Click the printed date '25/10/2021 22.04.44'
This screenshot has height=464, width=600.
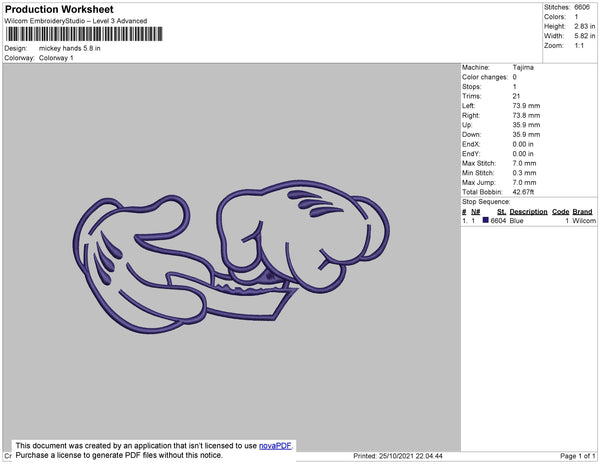coord(411,456)
